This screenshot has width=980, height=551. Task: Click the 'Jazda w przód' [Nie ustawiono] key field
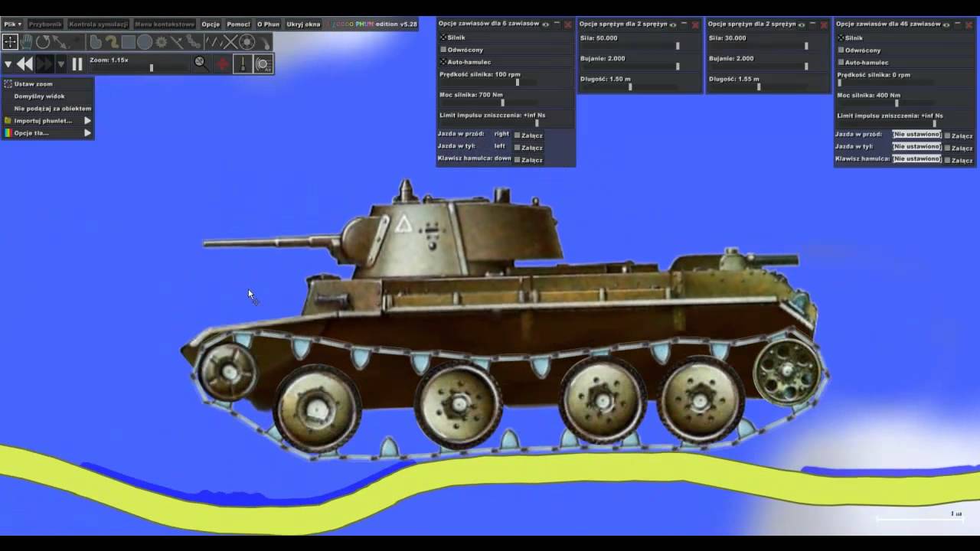[x=917, y=135]
